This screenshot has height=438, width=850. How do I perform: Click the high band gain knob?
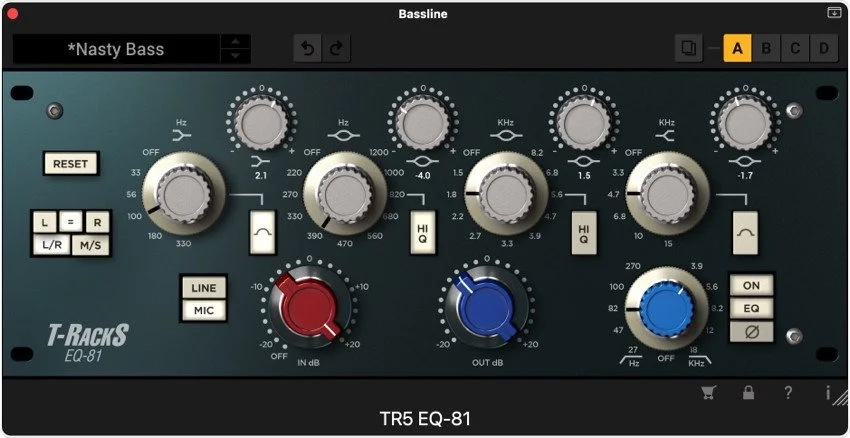click(745, 124)
